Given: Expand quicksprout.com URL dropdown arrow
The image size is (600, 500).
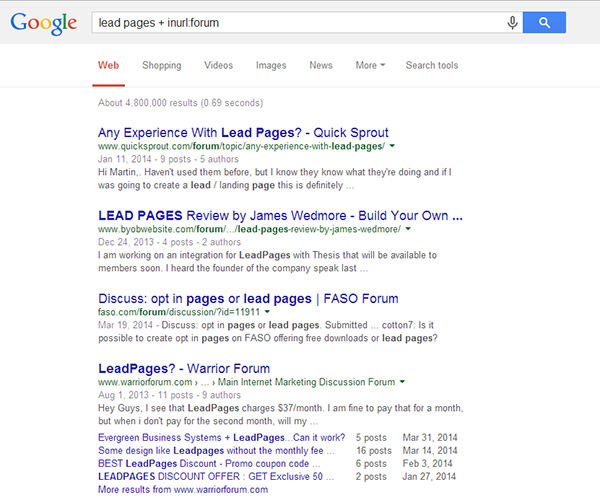Looking at the screenshot, I should (392, 146).
